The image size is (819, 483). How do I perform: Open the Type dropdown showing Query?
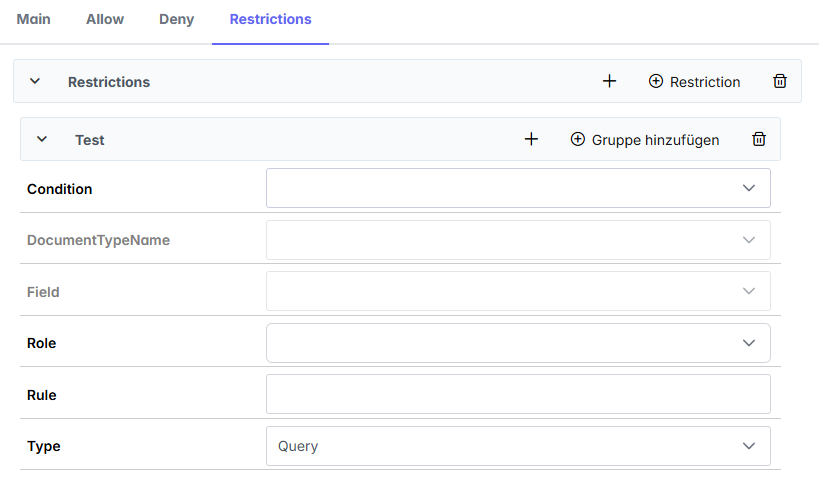pos(518,446)
